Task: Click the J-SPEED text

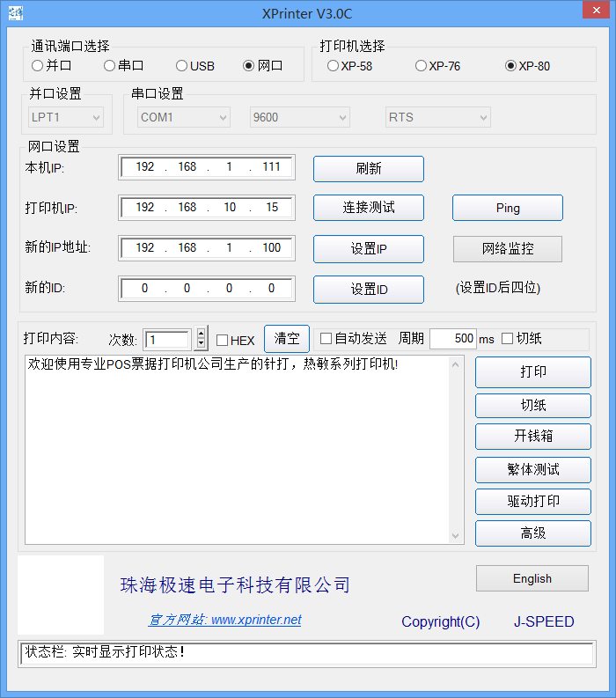Action: tap(544, 621)
